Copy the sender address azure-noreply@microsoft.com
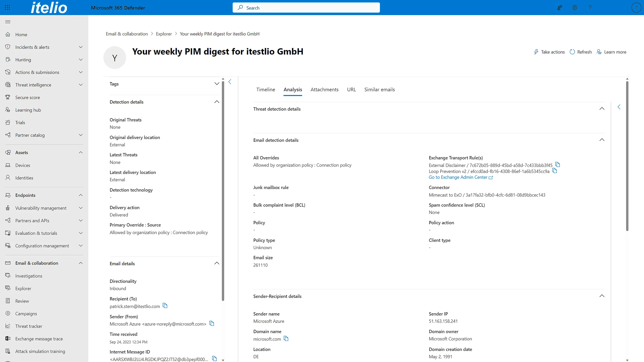644x362 pixels. (x=212, y=324)
